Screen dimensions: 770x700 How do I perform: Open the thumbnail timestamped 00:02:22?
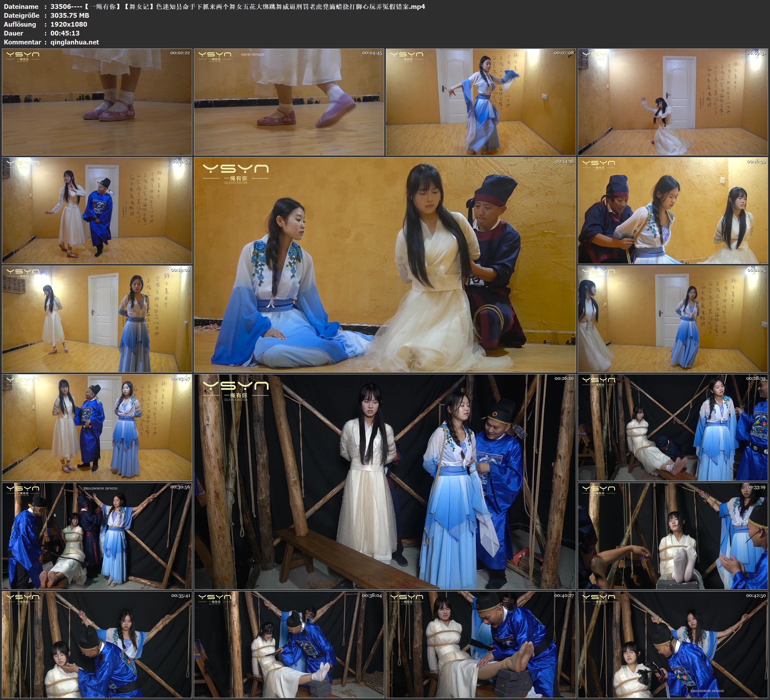point(97,102)
